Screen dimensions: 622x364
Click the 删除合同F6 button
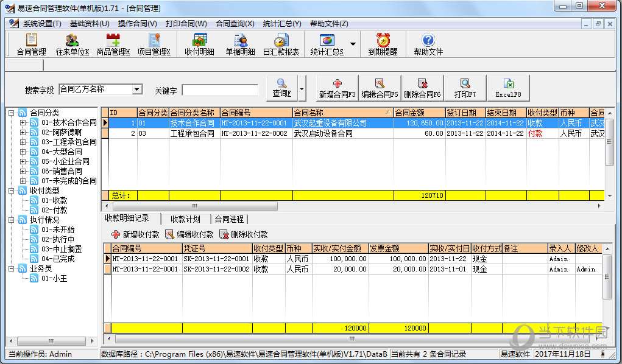pyautogui.click(x=422, y=88)
